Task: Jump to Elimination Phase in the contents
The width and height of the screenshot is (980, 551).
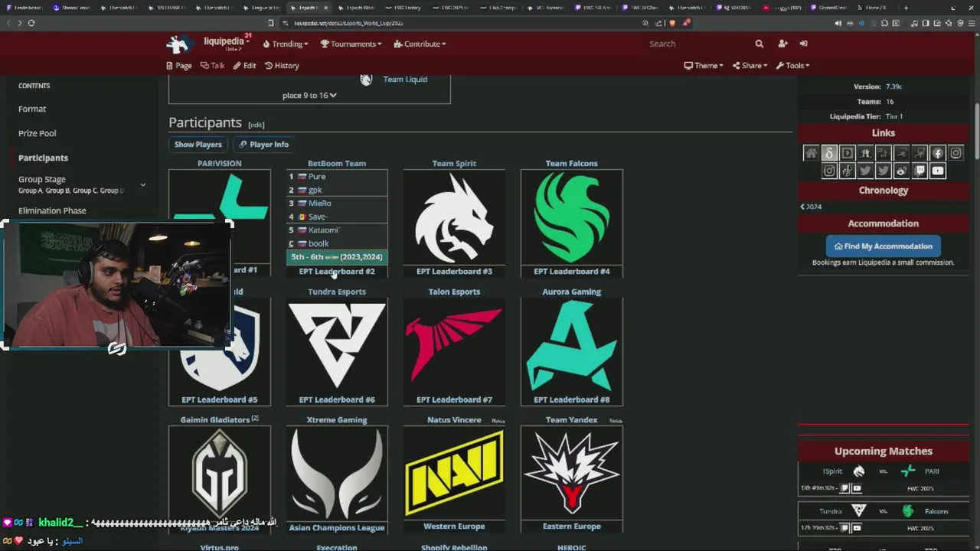Action: pos(52,210)
